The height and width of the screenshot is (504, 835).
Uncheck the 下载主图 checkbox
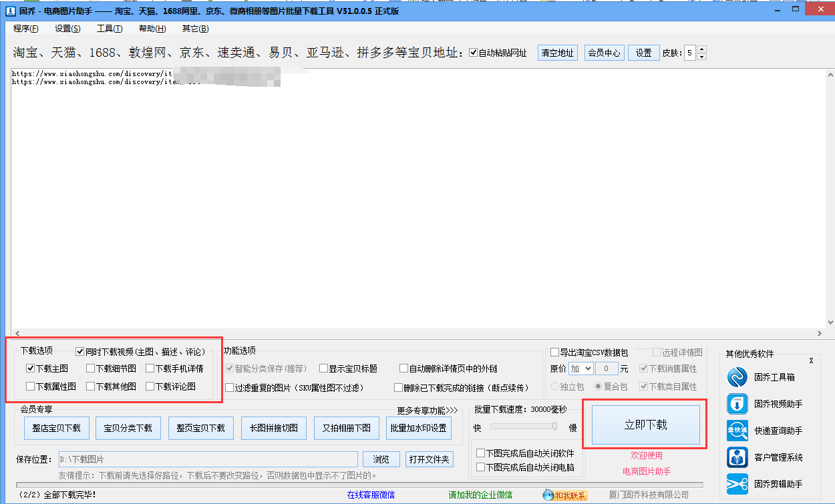[31, 368]
